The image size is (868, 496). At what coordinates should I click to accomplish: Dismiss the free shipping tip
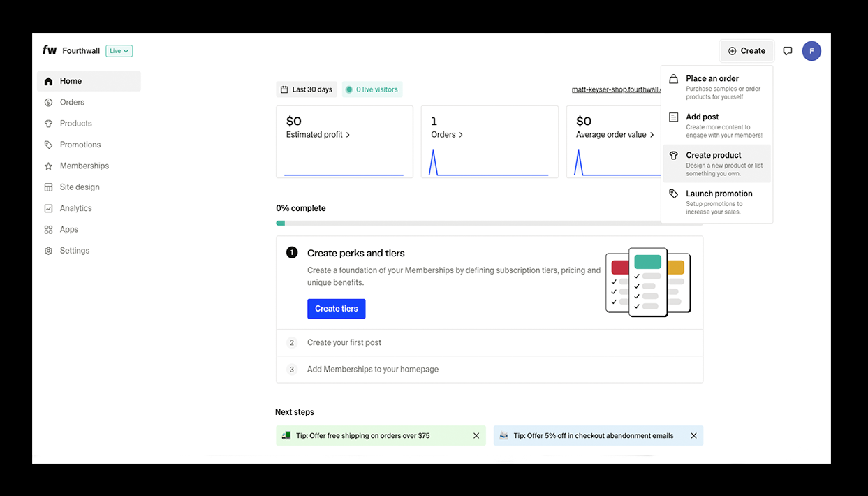click(476, 436)
